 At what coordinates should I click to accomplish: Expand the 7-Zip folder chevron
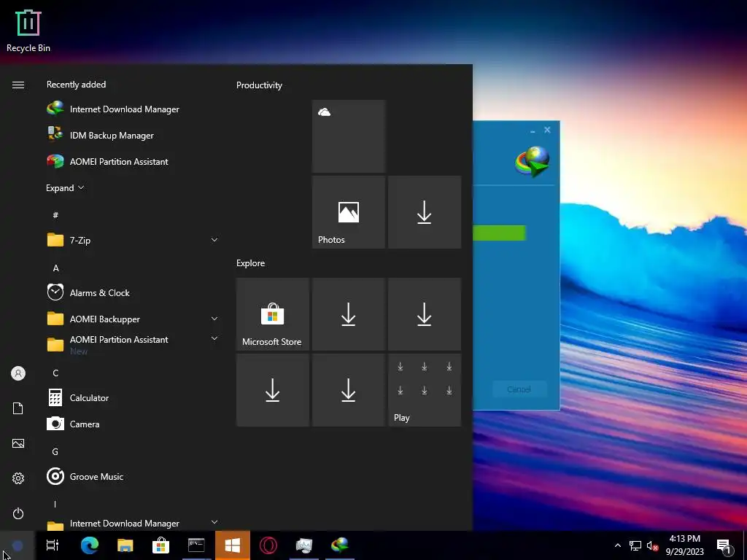[x=214, y=240]
